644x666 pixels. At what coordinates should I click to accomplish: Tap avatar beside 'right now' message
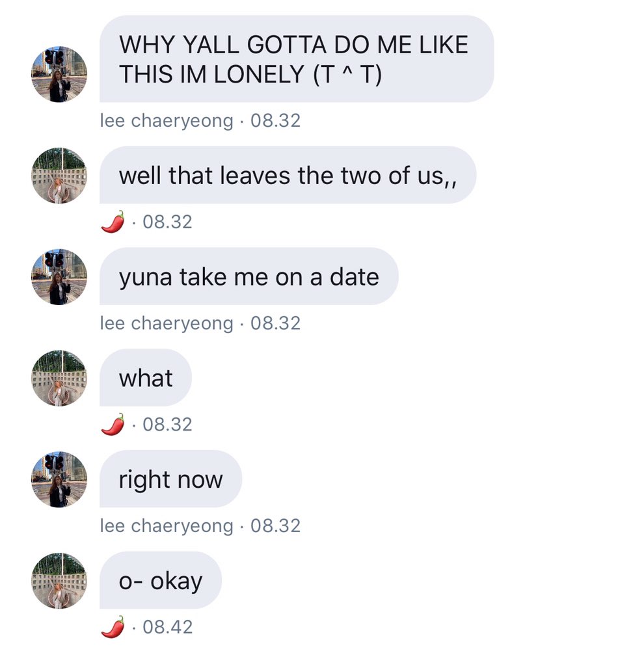coord(59,479)
